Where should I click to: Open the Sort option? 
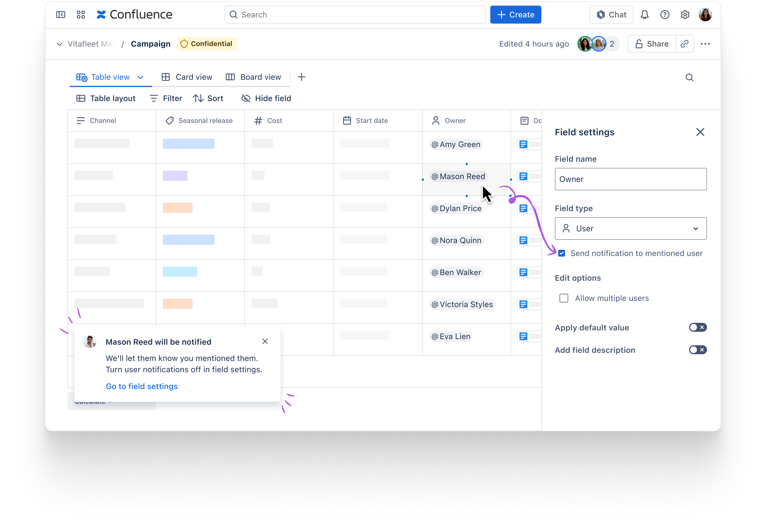coord(208,98)
